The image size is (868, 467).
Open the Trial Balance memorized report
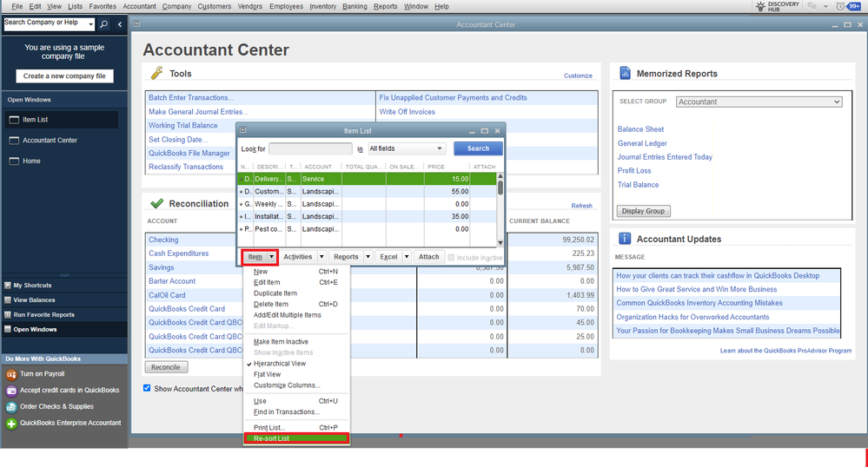click(639, 185)
